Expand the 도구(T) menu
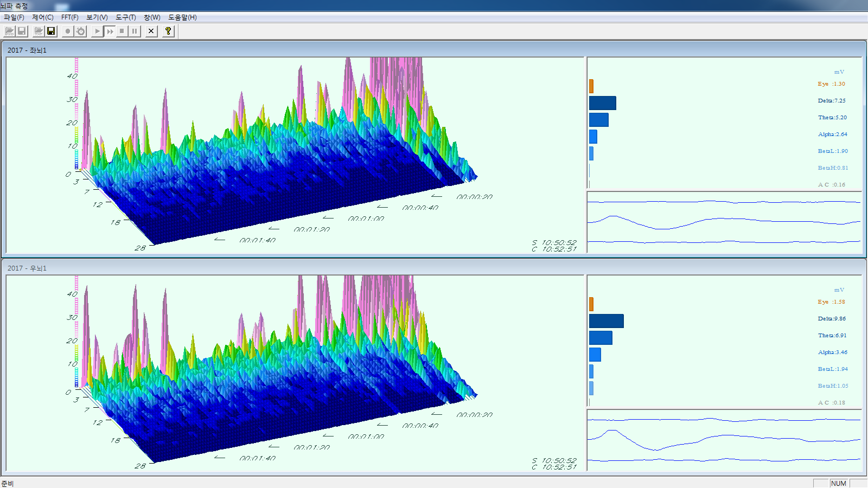The width and height of the screenshot is (868, 488). [126, 17]
